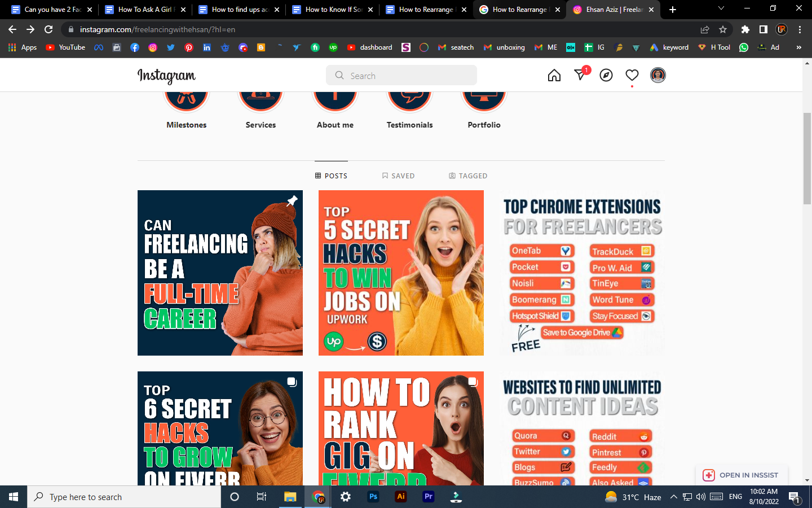Focus the Instagram Search field
812x508 pixels.
pos(401,75)
